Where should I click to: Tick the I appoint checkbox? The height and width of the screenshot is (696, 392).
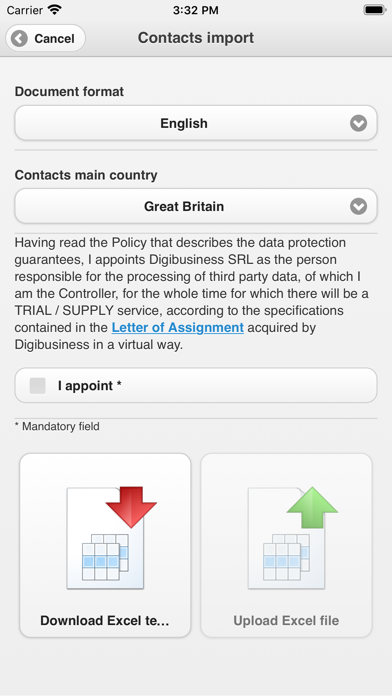[38, 385]
